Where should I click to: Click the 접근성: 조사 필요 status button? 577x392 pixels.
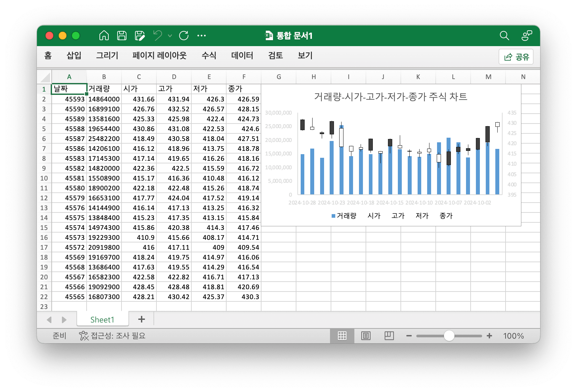pyautogui.click(x=112, y=336)
